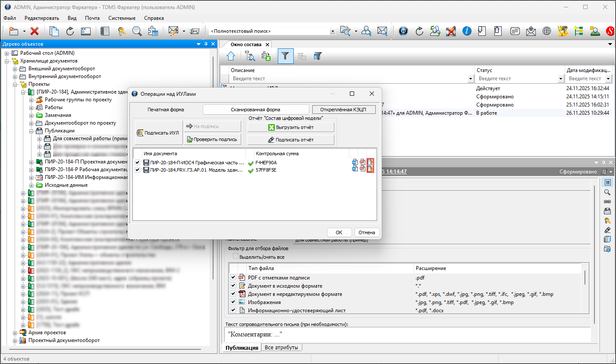The image size is (616, 364).
Task: Collapse the Публикации tree node
Action: point(31,131)
